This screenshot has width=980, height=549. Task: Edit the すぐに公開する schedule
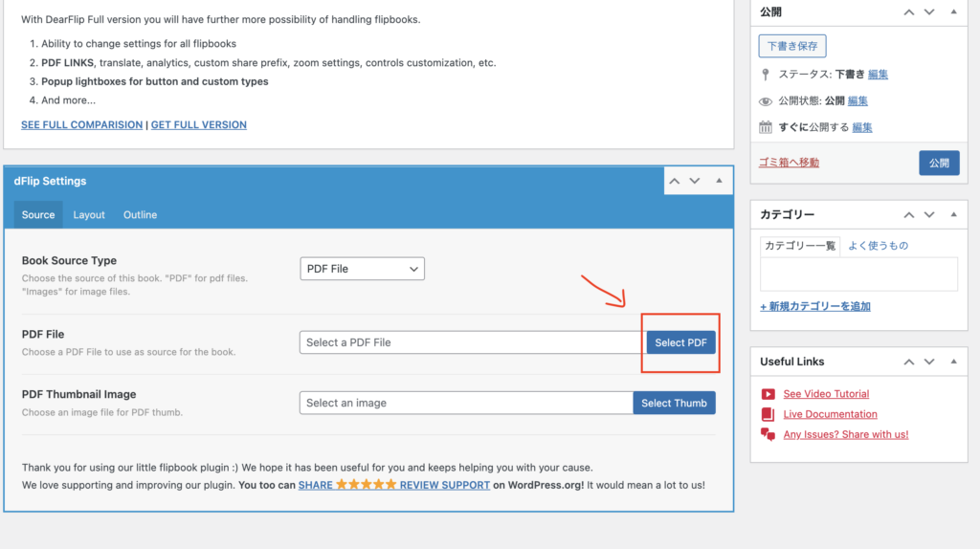(x=862, y=127)
